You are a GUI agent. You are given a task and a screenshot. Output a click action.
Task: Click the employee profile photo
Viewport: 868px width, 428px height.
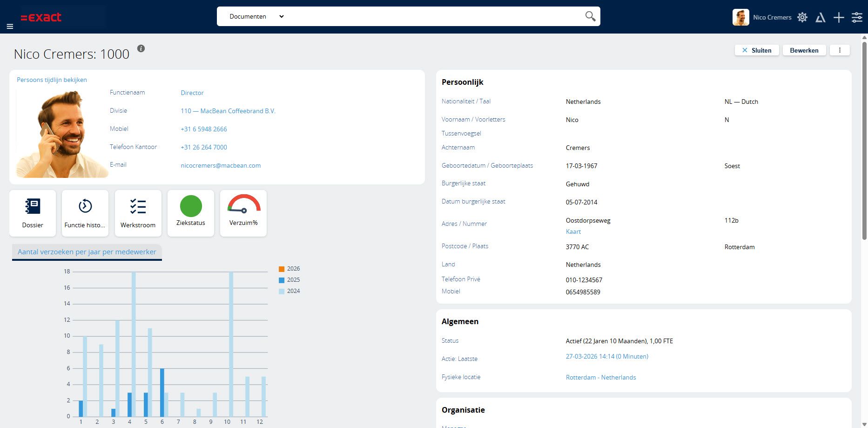[x=62, y=134]
